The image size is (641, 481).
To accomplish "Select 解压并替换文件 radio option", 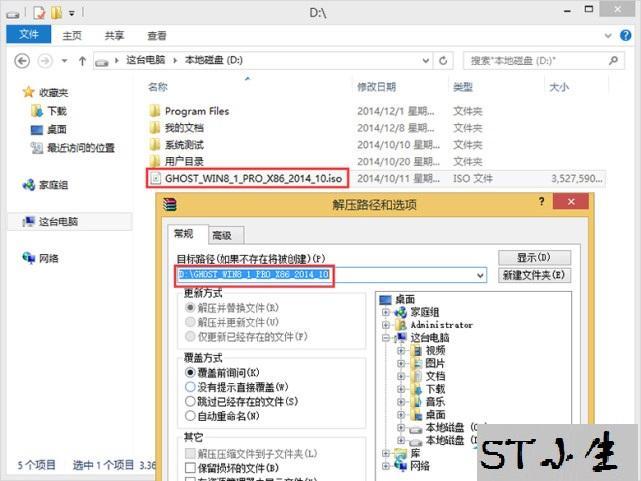I will coord(190,307).
